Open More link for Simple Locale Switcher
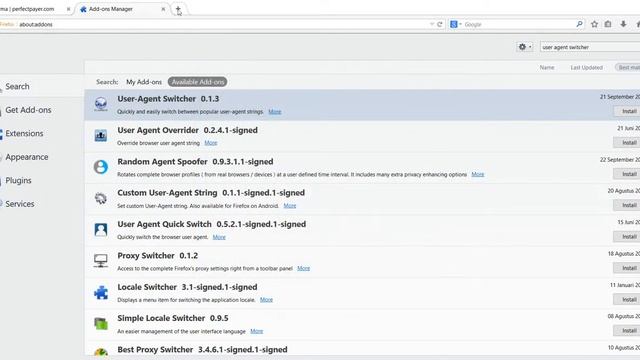Screen dimensions: 640x360 tap(256, 331)
